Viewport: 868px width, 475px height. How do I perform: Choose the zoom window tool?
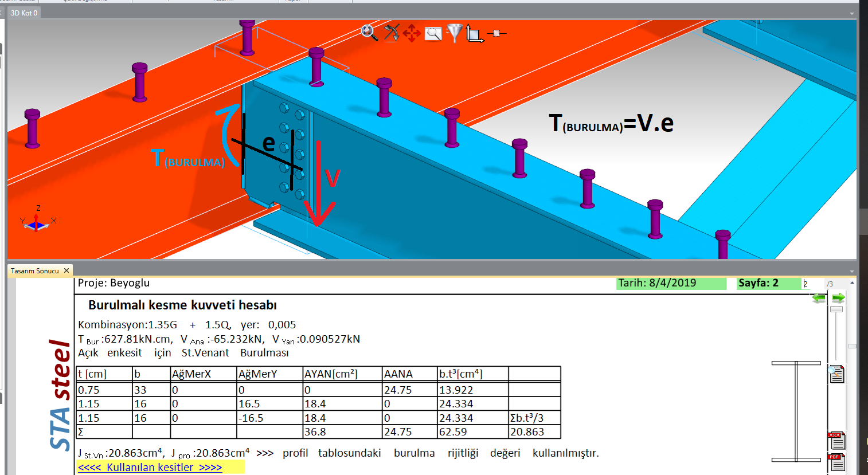pyautogui.click(x=433, y=34)
